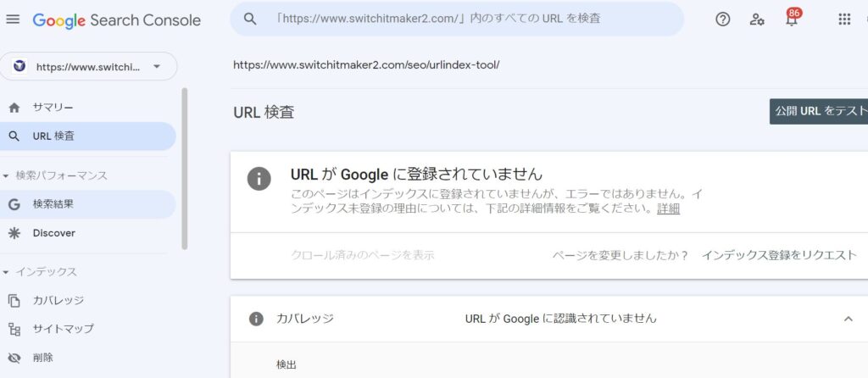868x378 pixels.
Task: Click the property favicon in site selector
Action: click(x=20, y=66)
